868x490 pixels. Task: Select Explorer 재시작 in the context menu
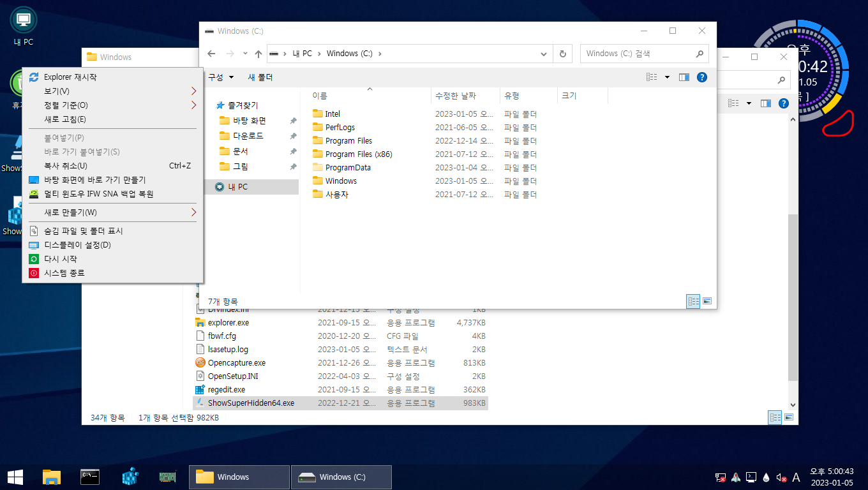112,77
